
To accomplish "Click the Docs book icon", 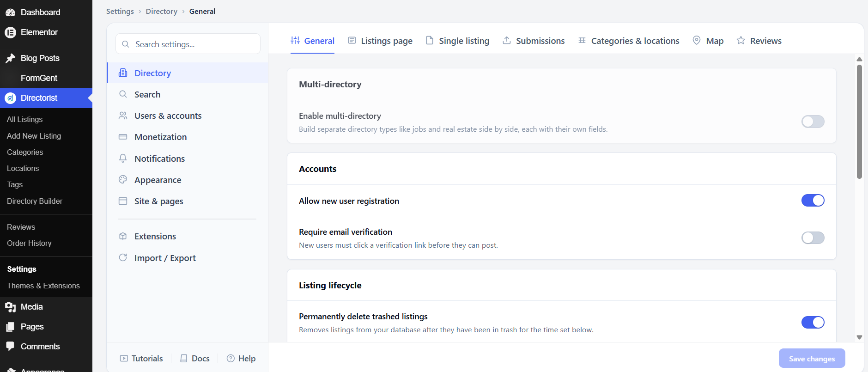I will click(184, 358).
